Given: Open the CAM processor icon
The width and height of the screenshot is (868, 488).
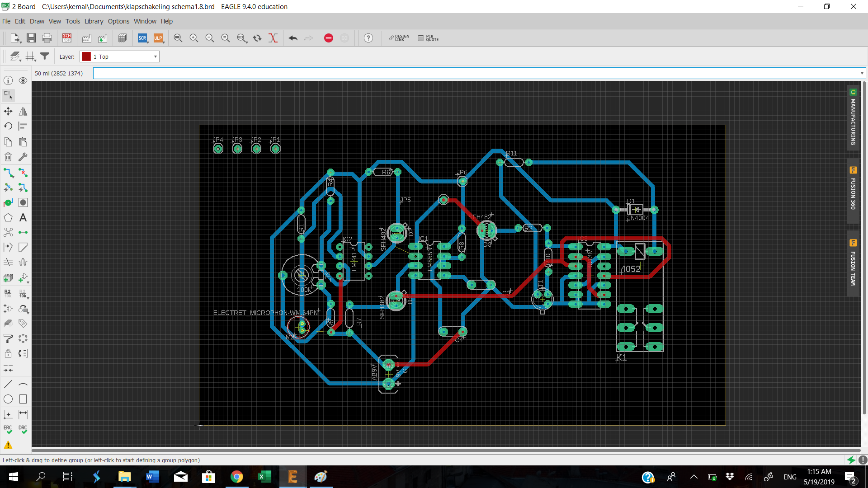Looking at the screenshot, I should (x=86, y=38).
